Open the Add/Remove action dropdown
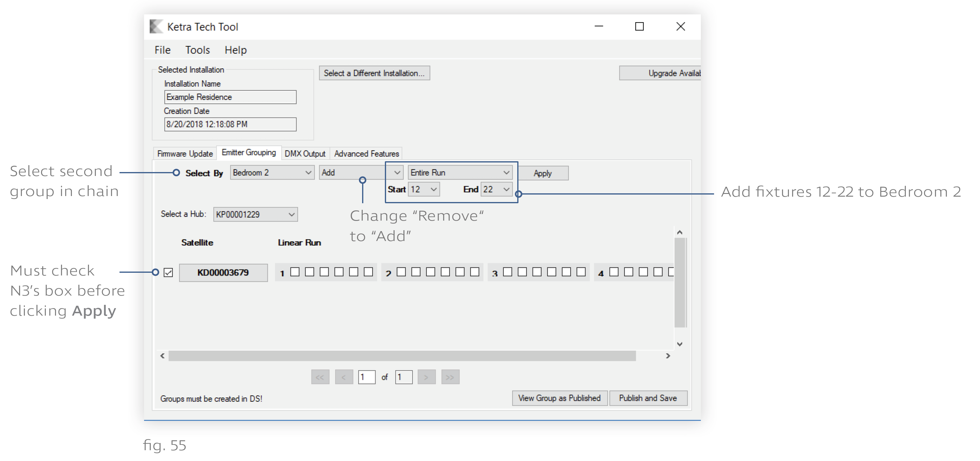The width and height of the screenshot is (980, 461). [x=361, y=172]
